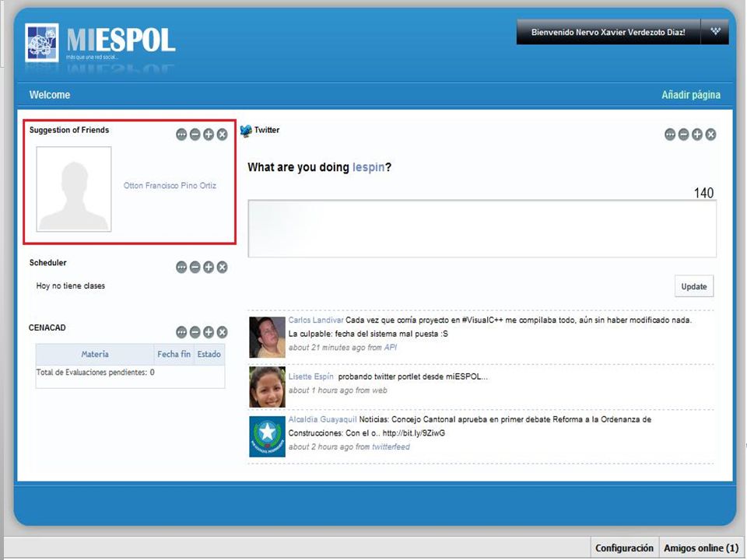The width and height of the screenshot is (747, 560).
Task: Open the lespin Twitter profile link
Action: (368, 167)
